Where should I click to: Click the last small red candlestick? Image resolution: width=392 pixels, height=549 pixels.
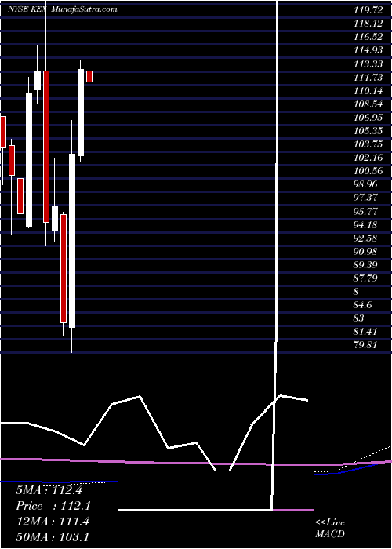pos(89,76)
